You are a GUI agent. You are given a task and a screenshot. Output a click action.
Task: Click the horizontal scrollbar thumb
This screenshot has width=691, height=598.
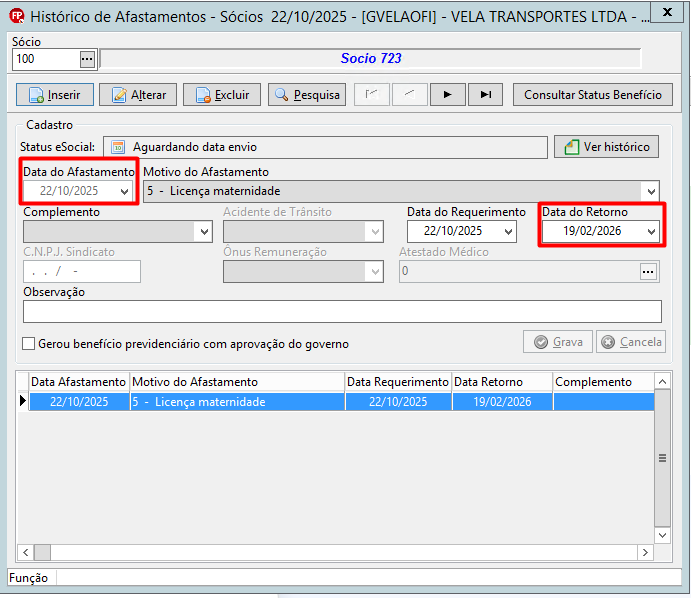click(x=42, y=553)
